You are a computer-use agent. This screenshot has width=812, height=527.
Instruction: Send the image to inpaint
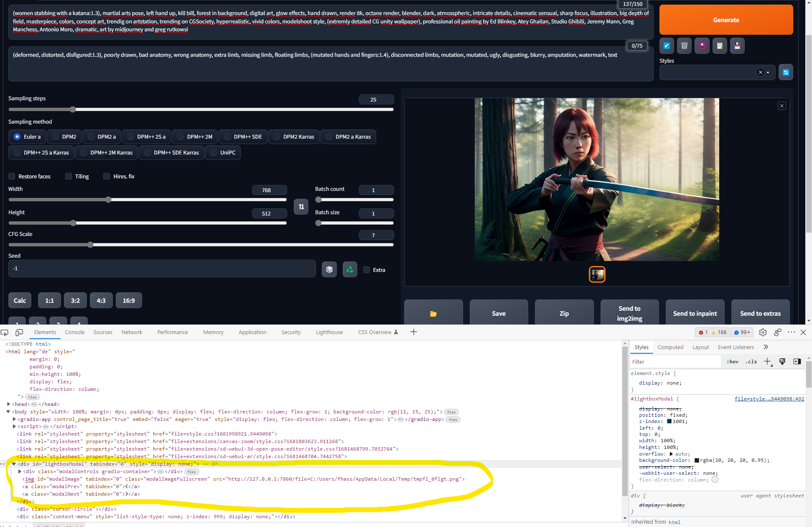[x=695, y=313]
